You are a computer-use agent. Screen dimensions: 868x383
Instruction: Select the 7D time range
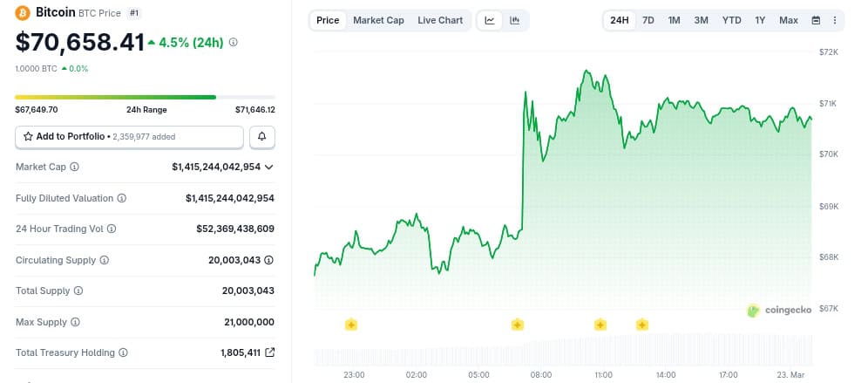pos(648,20)
